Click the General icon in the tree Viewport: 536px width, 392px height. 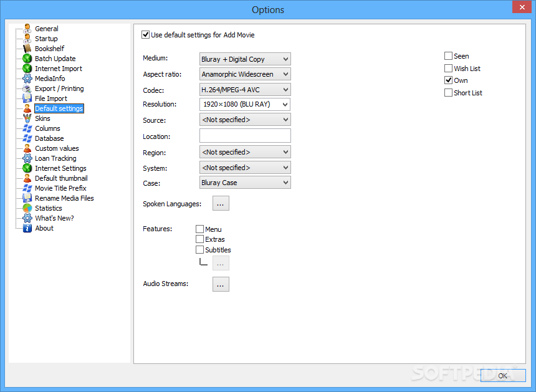[x=27, y=29]
